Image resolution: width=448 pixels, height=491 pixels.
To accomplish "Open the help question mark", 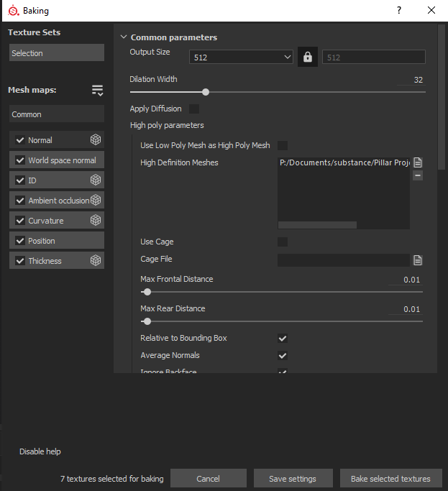I will click(x=399, y=10).
